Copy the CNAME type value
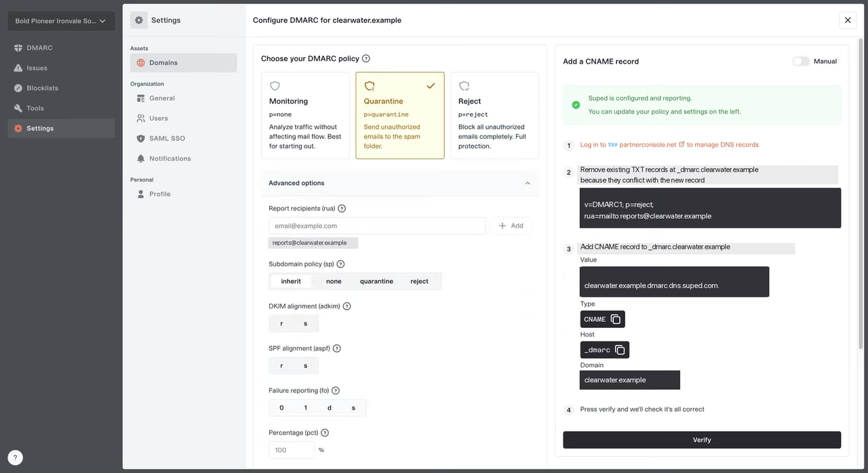 615,319
